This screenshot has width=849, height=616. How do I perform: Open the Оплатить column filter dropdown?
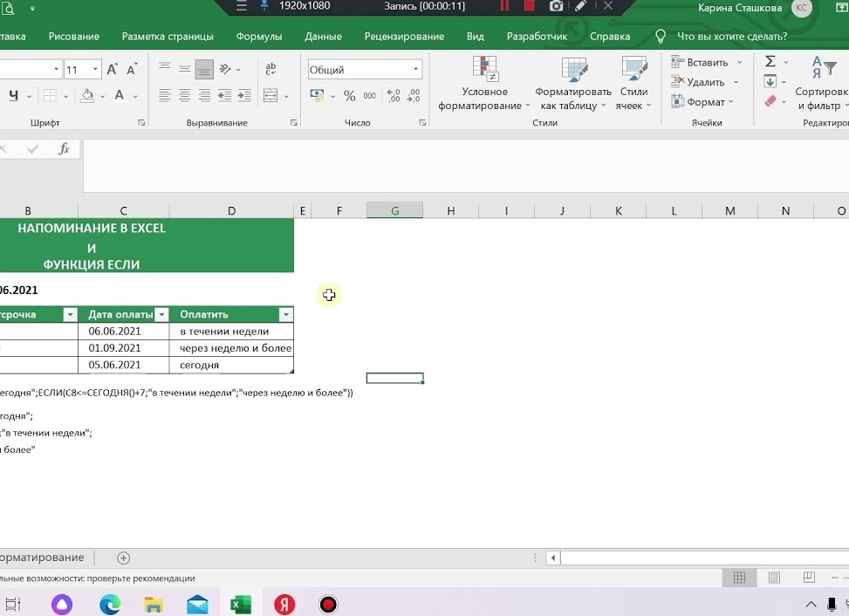284,315
